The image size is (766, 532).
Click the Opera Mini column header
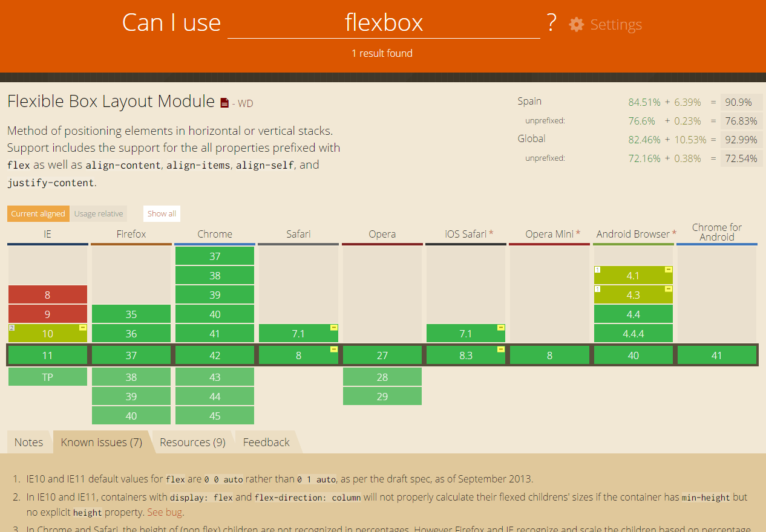[x=549, y=234]
